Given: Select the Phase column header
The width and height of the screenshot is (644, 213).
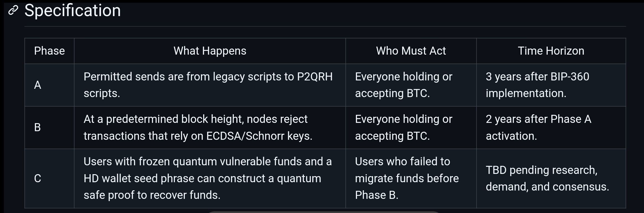Looking at the screenshot, I should pyautogui.click(x=50, y=51).
